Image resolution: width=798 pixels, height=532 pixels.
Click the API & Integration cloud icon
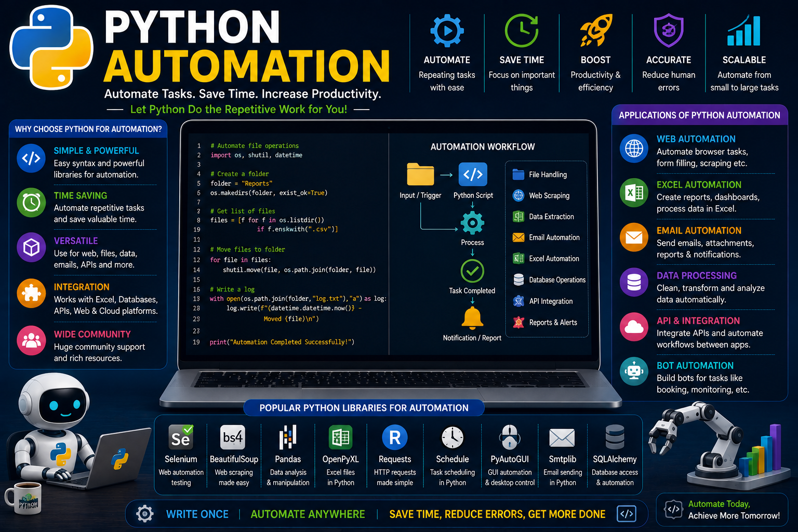(x=634, y=327)
